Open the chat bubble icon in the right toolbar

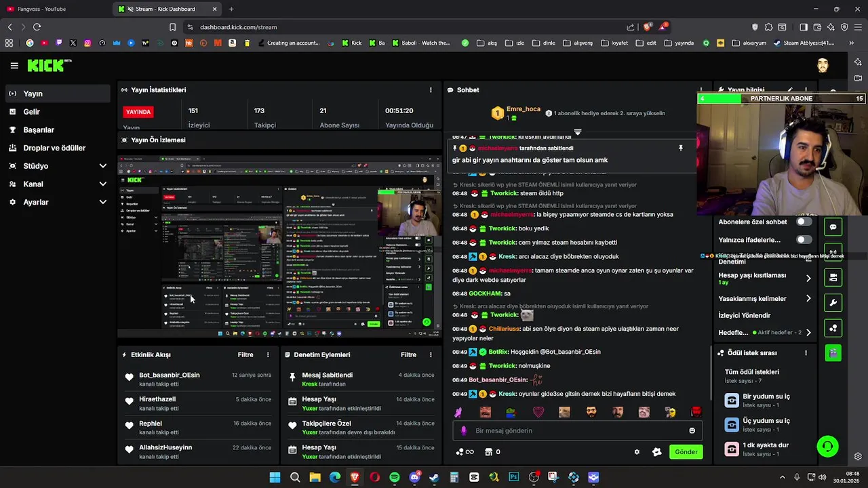833,226
